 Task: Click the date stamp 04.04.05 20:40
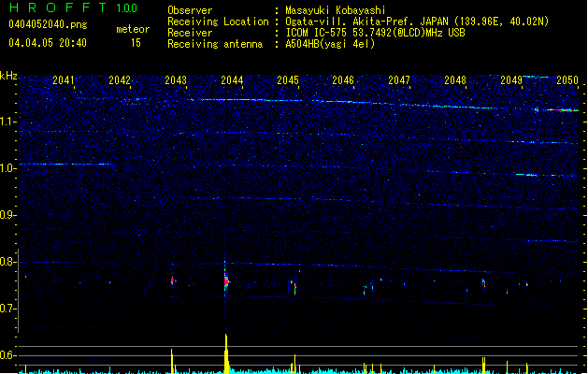[48, 43]
